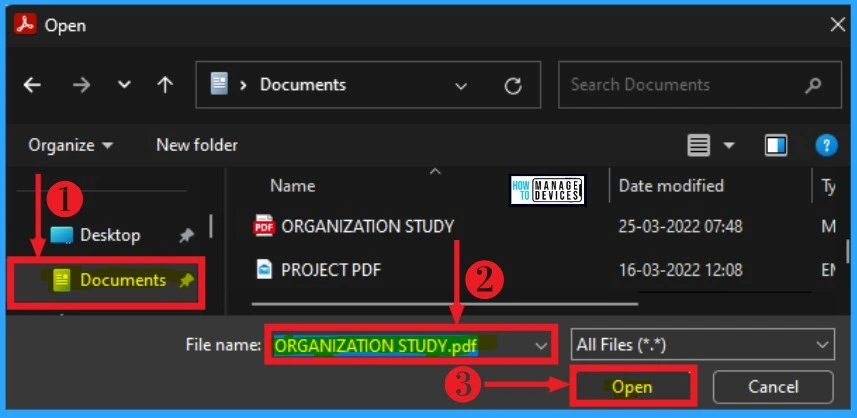857x418 pixels.
Task: Click the view layout list icon
Action: pyautogui.click(x=699, y=146)
